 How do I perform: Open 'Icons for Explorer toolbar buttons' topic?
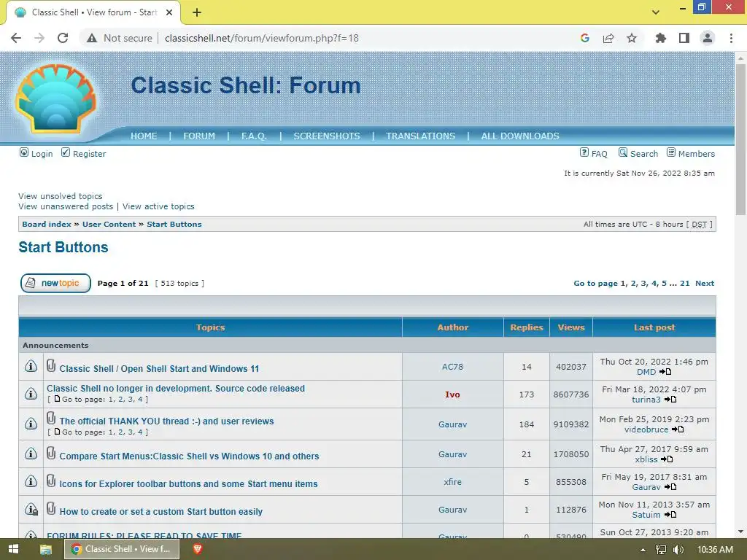(x=189, y=484)
